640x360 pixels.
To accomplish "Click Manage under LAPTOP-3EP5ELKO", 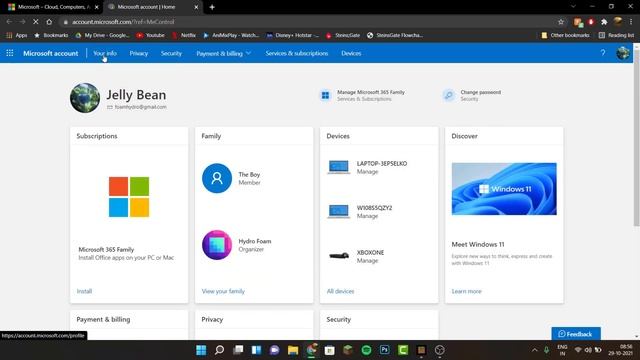I will pos(367,172).
